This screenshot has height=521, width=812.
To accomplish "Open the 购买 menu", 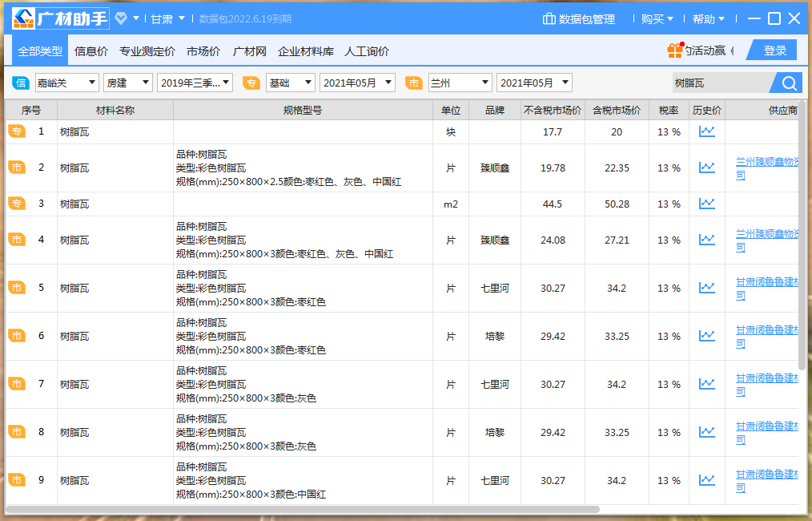I will click(657, 19).
